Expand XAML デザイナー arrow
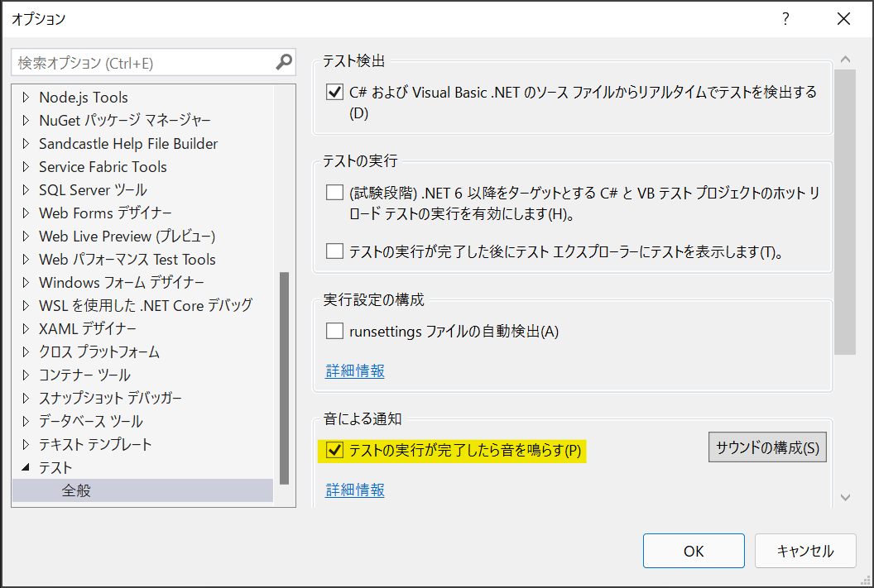The image size is (874, 588). (x=26, y=328)
